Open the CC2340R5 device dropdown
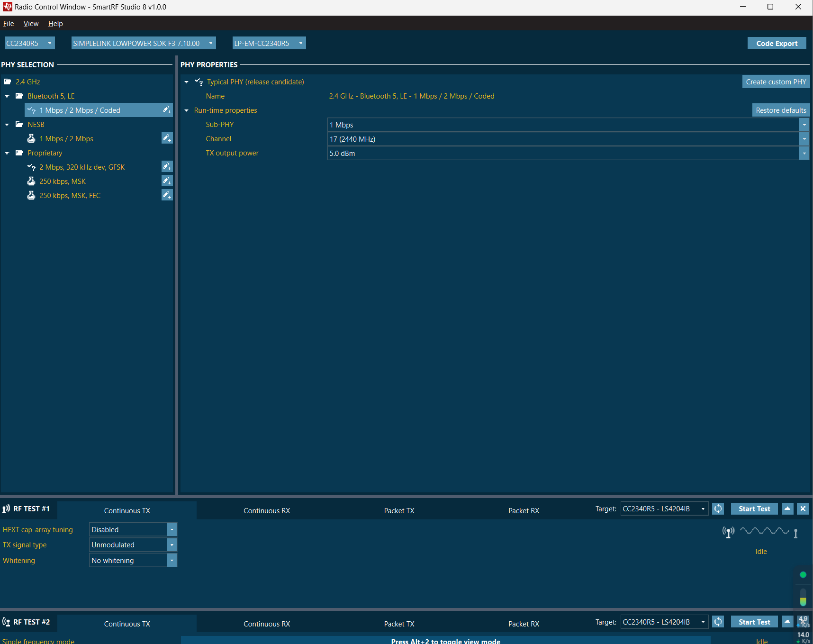 [x=29, y=43]
